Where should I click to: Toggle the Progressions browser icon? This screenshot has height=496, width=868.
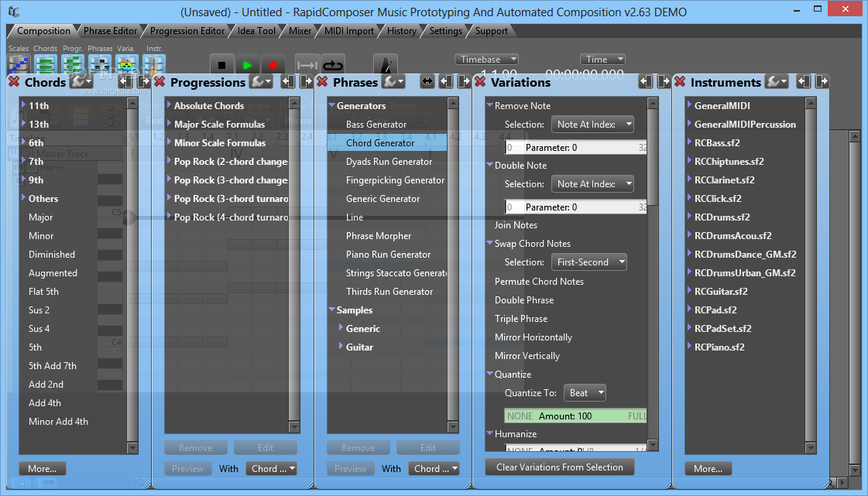pyautogui.click(x=73, y=65)
